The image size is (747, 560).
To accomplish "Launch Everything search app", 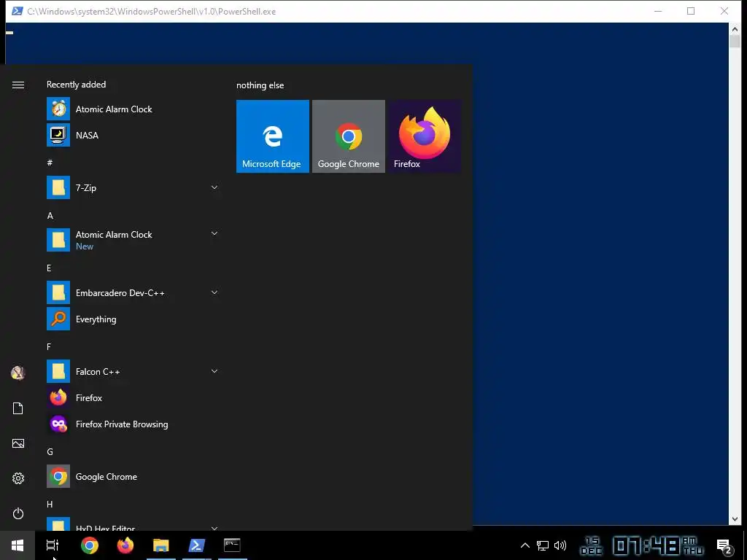I will coord(133,319).
